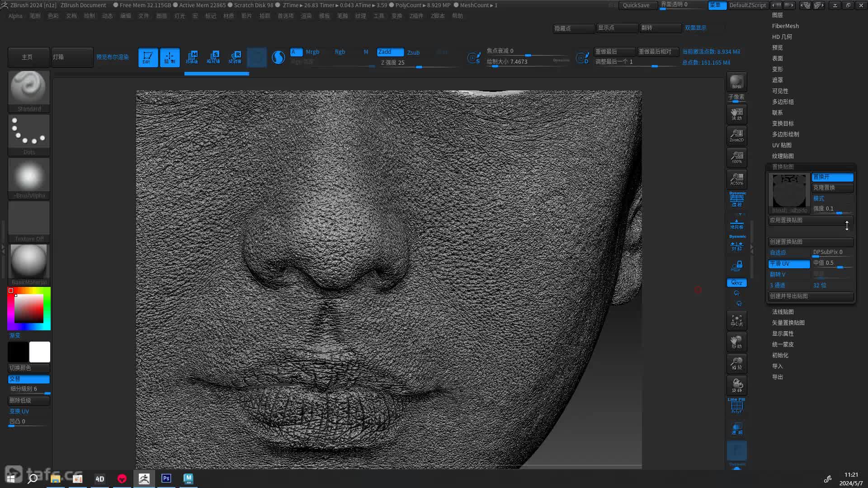Open the Z插件 (ZPlugin) menu

(x=416, y=16)
